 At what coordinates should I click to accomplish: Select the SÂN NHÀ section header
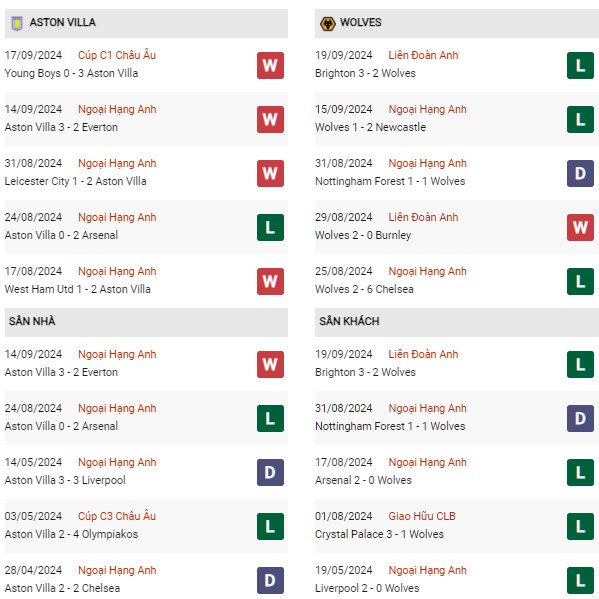pos(146,322)
